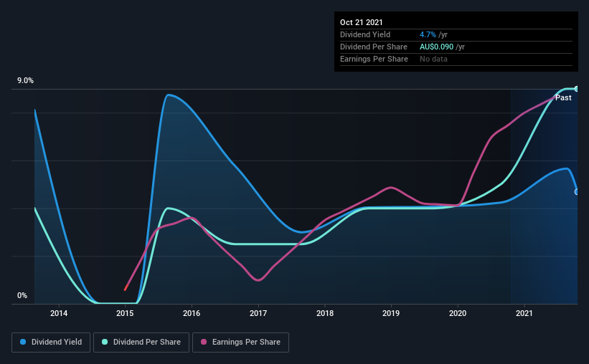Toggle the Dividend Per Share legend button

141,343
